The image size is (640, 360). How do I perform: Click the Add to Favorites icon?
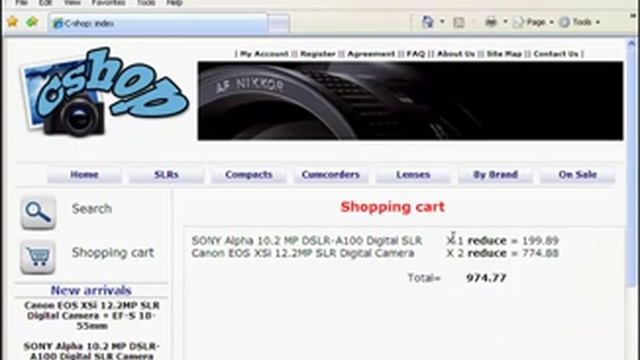32,22
